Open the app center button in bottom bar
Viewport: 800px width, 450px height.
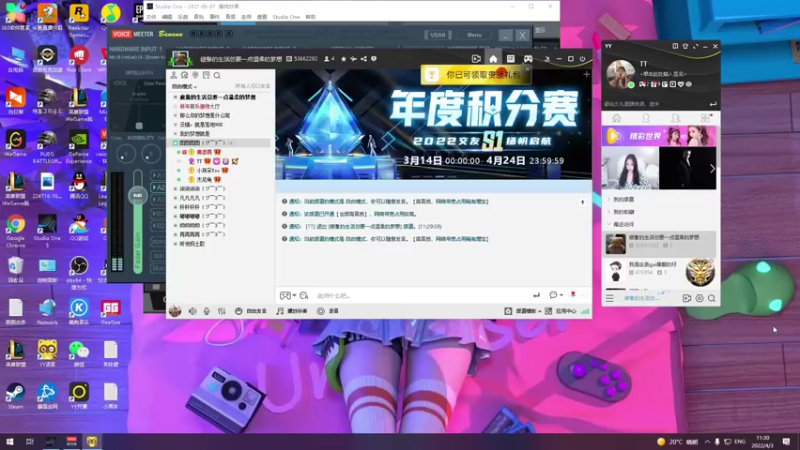(x=561, y=311)
